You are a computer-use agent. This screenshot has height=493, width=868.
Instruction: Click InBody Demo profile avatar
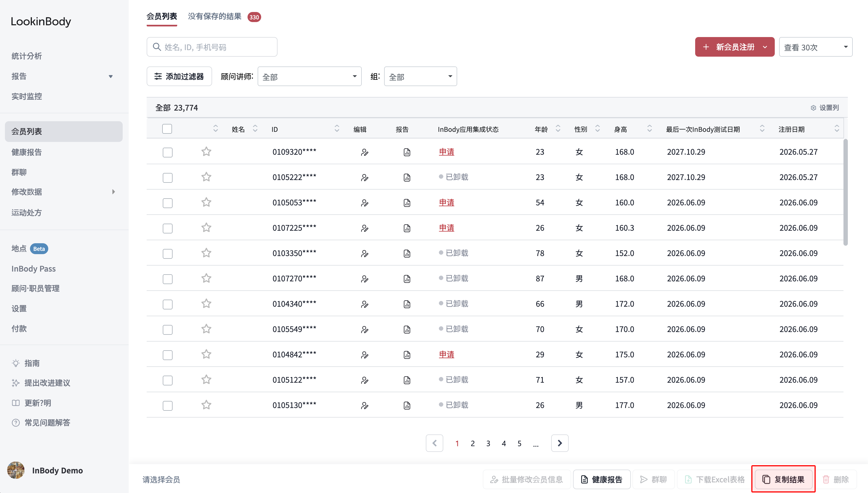click(x=16, y=470)
